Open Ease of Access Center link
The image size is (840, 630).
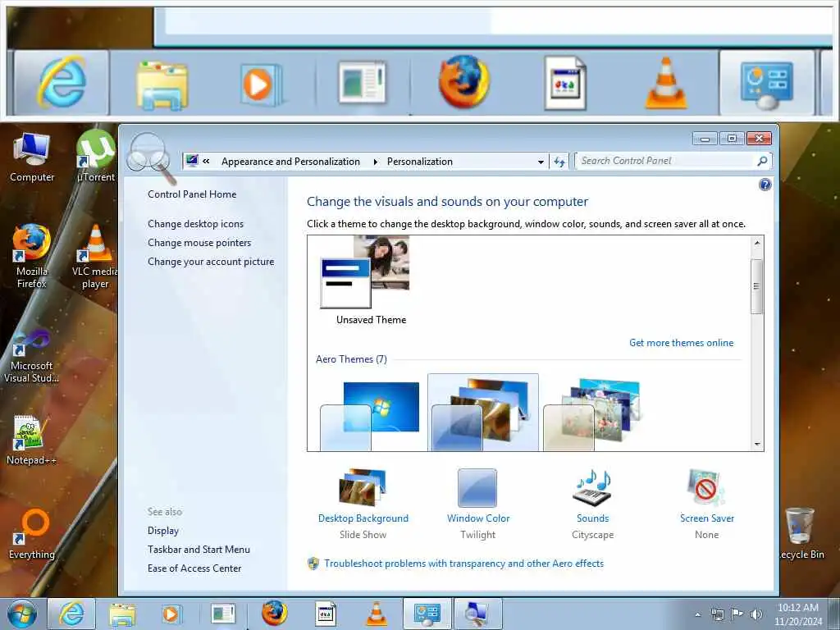click(194, 568)
